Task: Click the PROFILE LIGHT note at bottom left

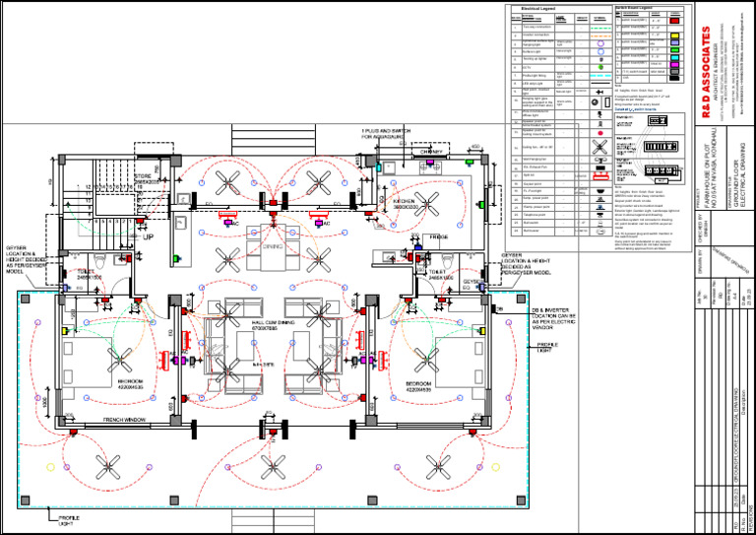Action: tap(69, 520)
